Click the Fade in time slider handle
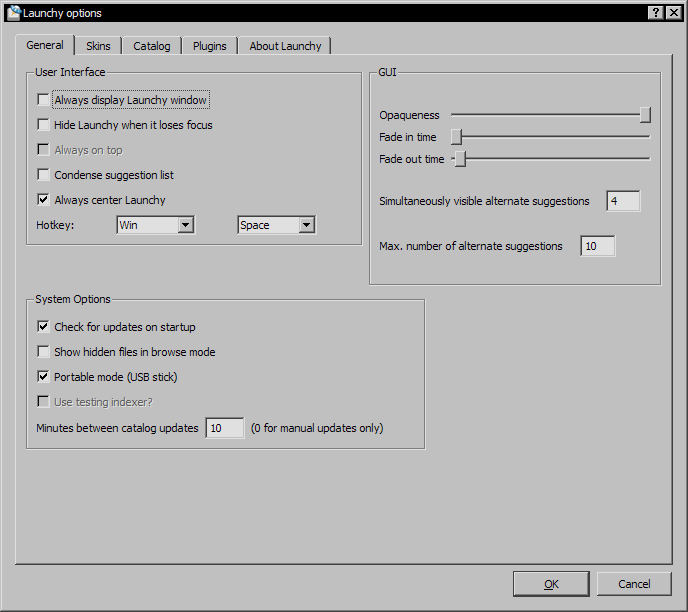The width and height of the screenshot is (688, 612). coord(456,137)
